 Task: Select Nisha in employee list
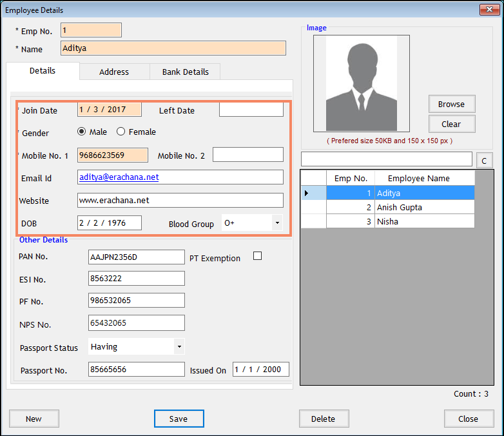click(x=424, y=221)
